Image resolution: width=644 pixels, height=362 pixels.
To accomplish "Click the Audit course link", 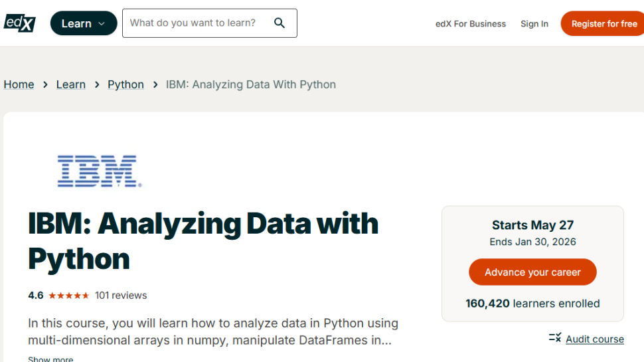I will point(594,339).
